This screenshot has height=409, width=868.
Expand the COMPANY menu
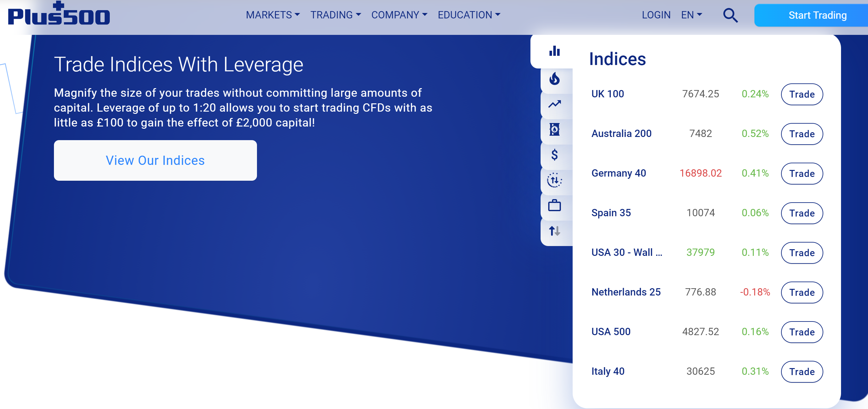pos(399,15)
